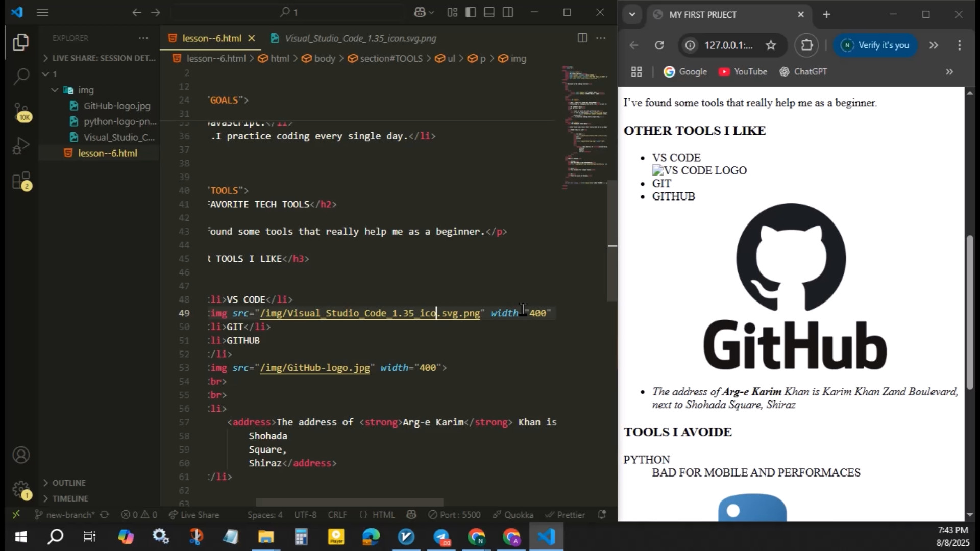Toggle secondary side bar layout button
The image size is (980, 551).
508,12
